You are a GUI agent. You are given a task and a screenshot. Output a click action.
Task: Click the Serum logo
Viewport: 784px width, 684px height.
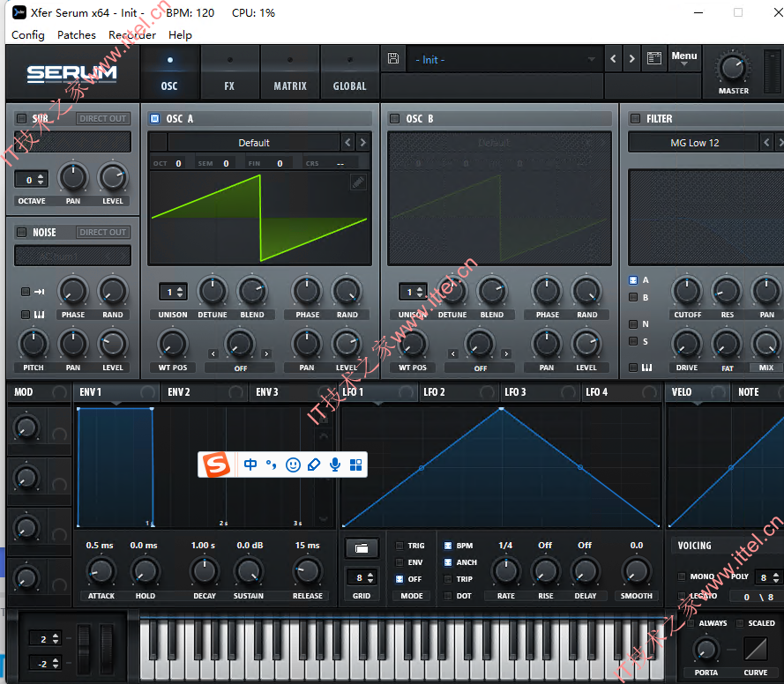pyautogui.click(x=71, y=74)
